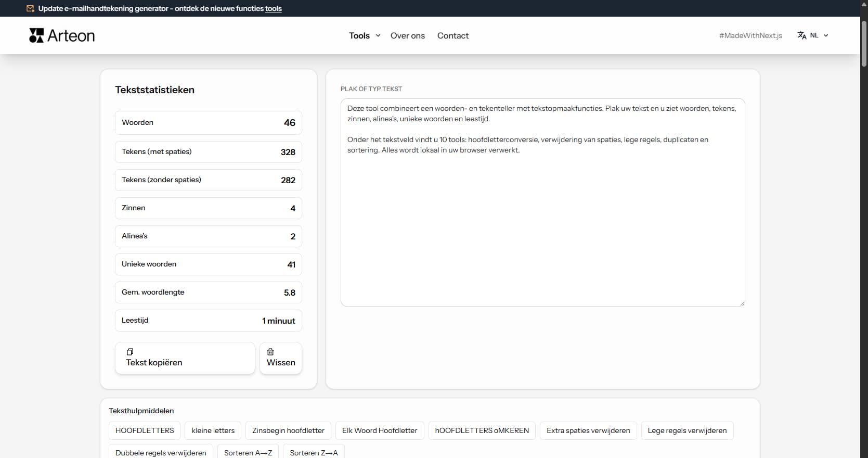Click the copy icon above Tekst kopiëren
The width and height of the screenshot is (868, 458).
click(130, 352)
